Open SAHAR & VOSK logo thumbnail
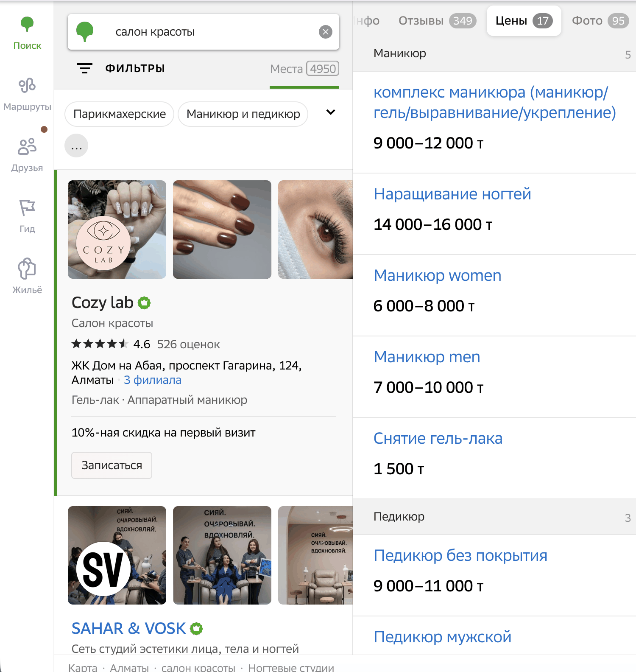 117,555
